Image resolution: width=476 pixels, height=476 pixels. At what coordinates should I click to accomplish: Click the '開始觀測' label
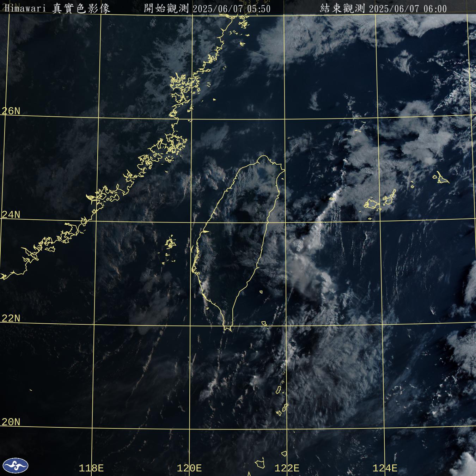tap(166, 8)
